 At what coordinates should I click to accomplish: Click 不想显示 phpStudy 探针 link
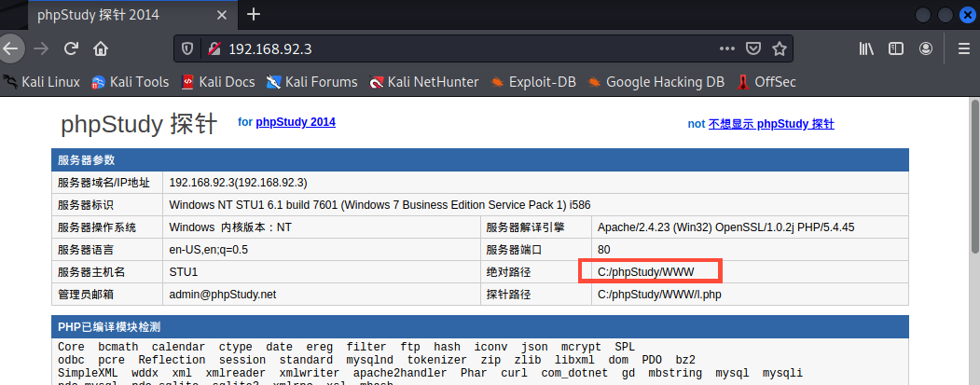point(771,124)
